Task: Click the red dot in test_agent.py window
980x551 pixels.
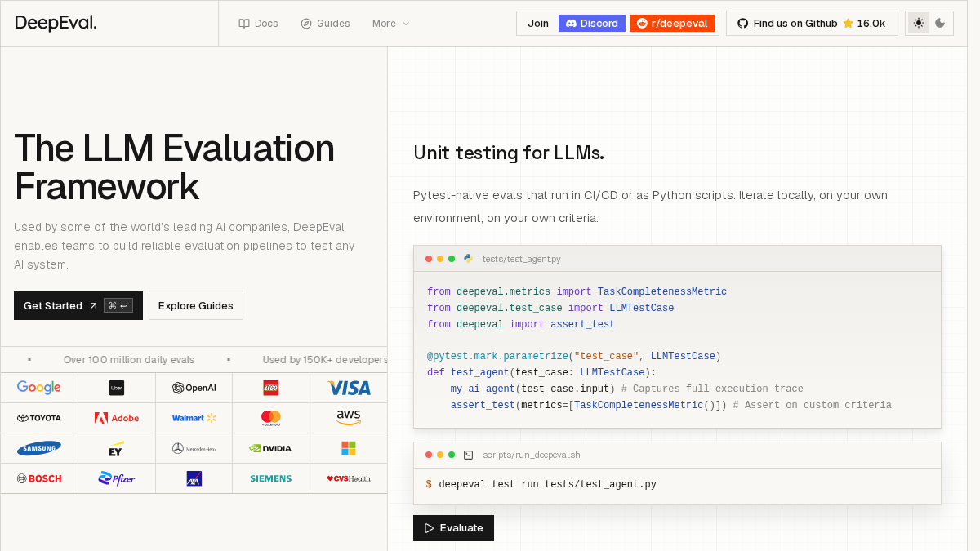Action: [x=429, y=259]
